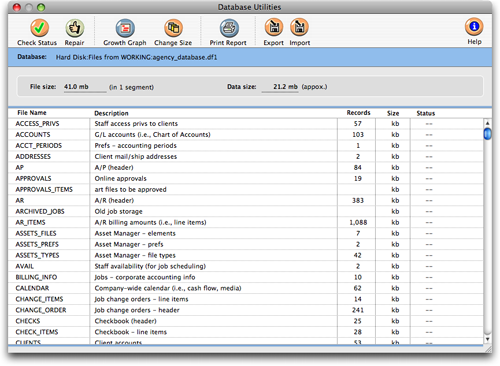Click the Import disk icon
Screen dimensions: 500x366
pyautogui.click(x=299, y=27)
